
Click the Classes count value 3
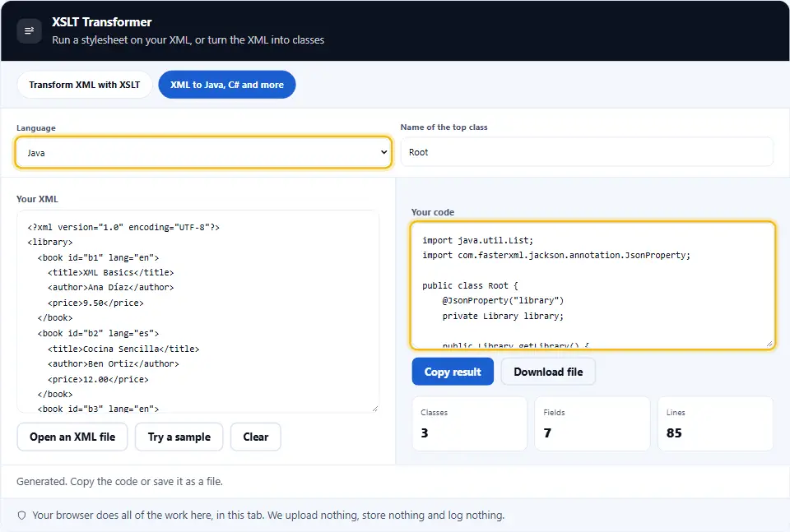pyautogui.click(x=425, y=433)
